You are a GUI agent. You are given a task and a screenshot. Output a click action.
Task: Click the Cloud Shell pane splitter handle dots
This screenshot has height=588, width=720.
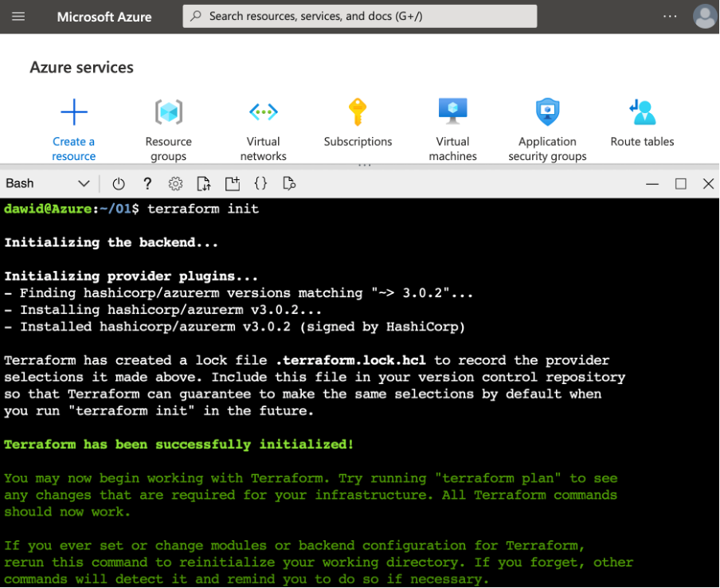365,165
